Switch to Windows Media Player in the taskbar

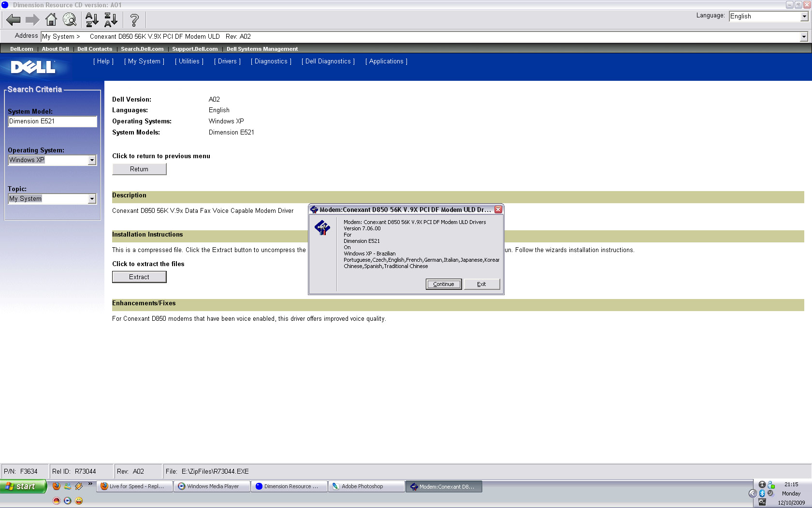click(x=212, y=487)
